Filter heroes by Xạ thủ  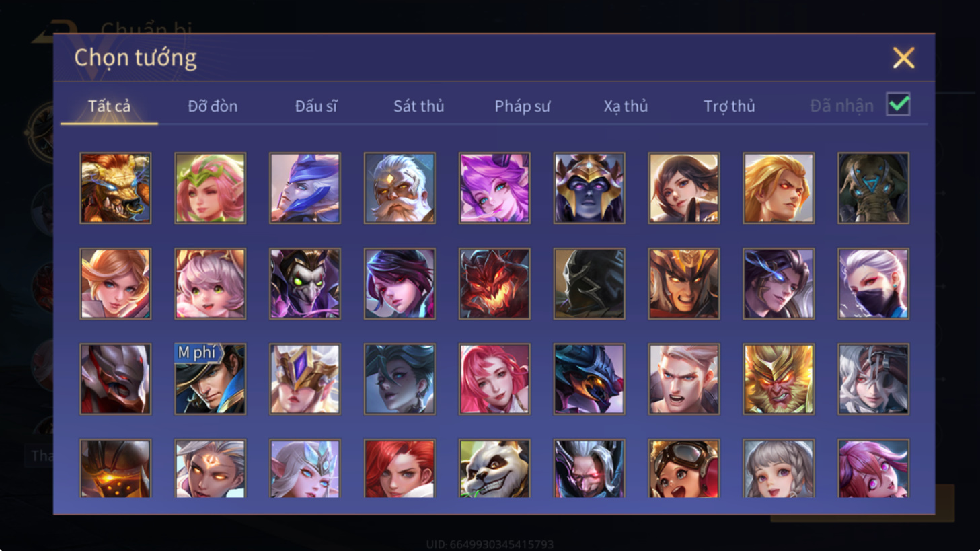click(626, 106)
